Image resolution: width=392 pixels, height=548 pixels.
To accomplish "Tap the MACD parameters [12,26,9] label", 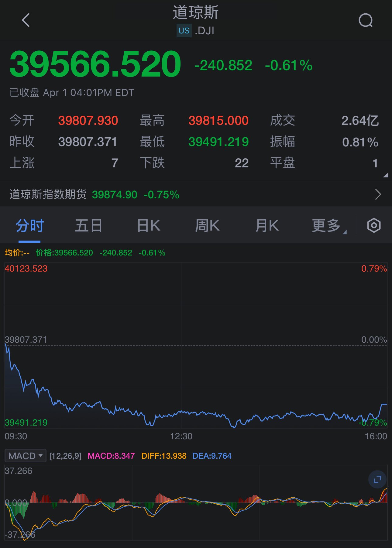I will point(65,456).
